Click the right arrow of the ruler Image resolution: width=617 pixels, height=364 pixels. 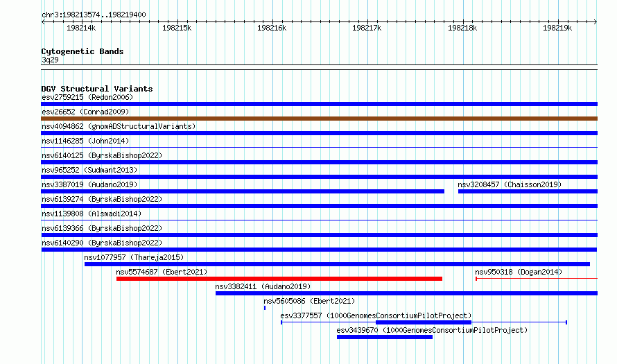coord(596,21)
